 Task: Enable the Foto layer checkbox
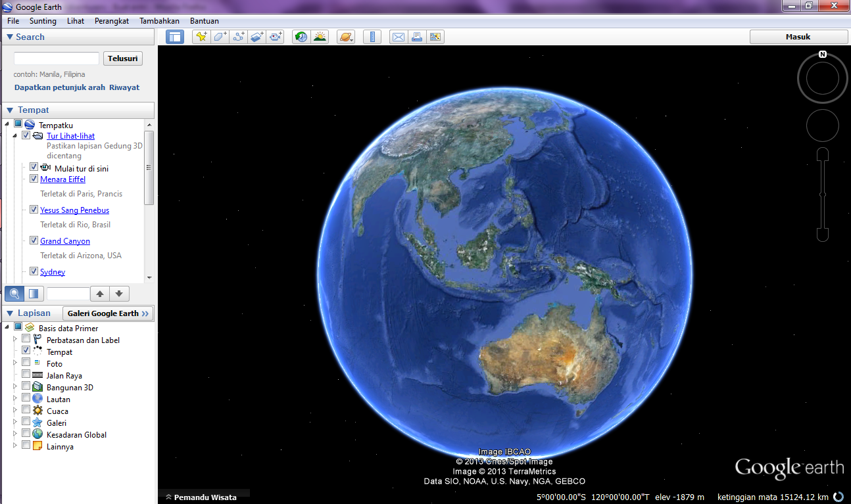coord(26,363)
